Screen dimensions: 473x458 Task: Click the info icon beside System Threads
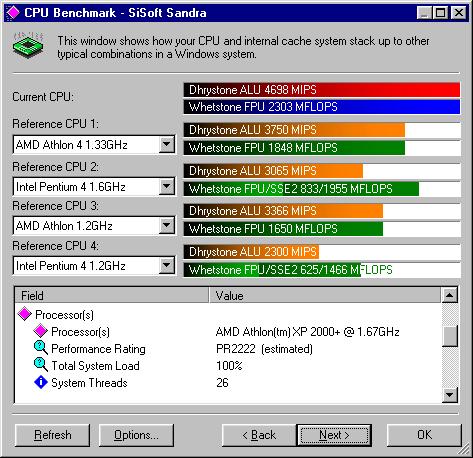point(41,382)
